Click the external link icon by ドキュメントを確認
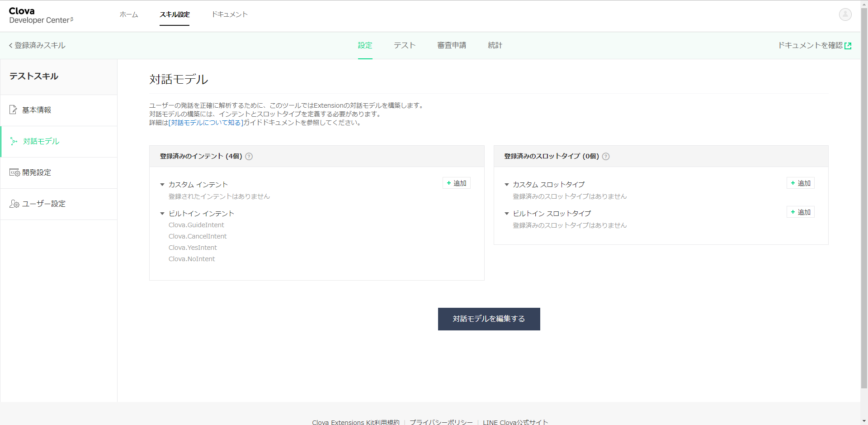Screen dimensions: 868x425 click(848, 46)
